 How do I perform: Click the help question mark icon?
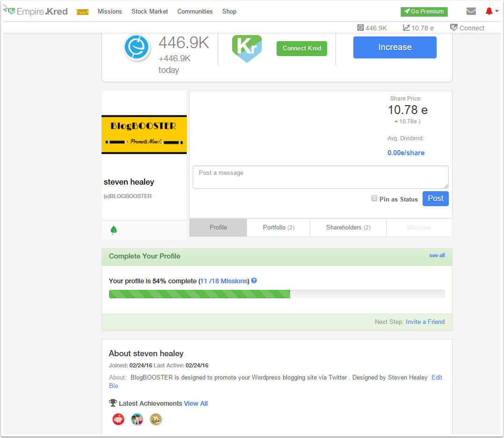tap(254, 281)
